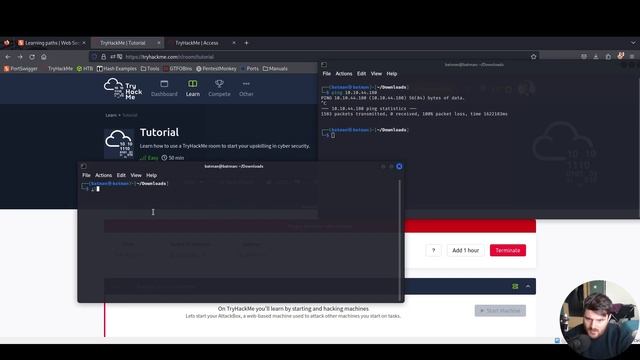Screen dimensions: 640x360
Task: Click the Learn breadcrumb link
Action: pyautogui.click(x=111, y=115)
